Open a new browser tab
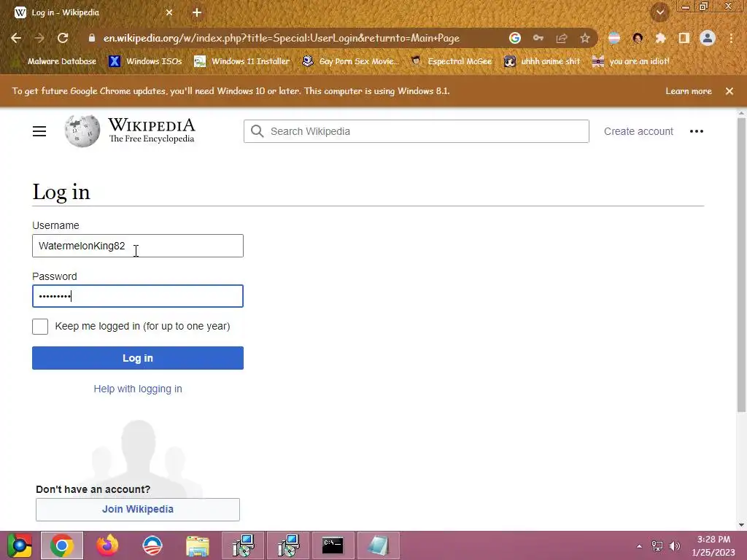This screenshot has width=747, height=560. [x=197, y=12]
